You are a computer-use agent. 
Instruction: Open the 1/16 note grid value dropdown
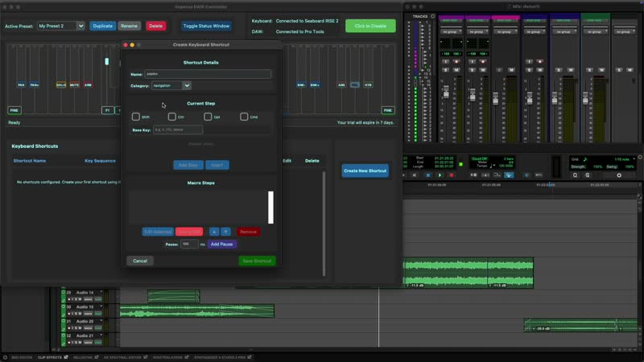[x=625, y=159]
